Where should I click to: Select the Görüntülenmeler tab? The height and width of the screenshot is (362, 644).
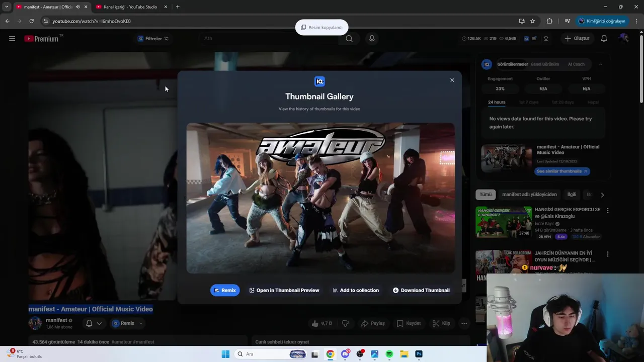pos(512,64)
